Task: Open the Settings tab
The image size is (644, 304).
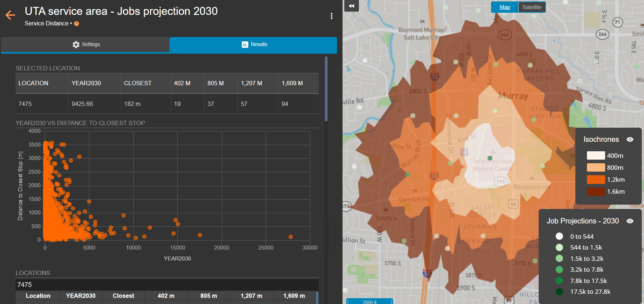Action: (x=85, y=44)
